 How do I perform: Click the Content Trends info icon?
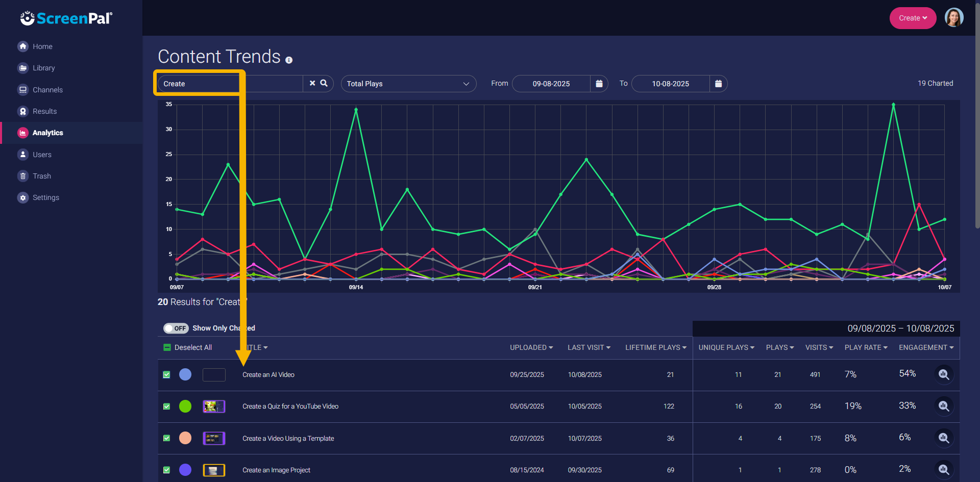[289, 60]
